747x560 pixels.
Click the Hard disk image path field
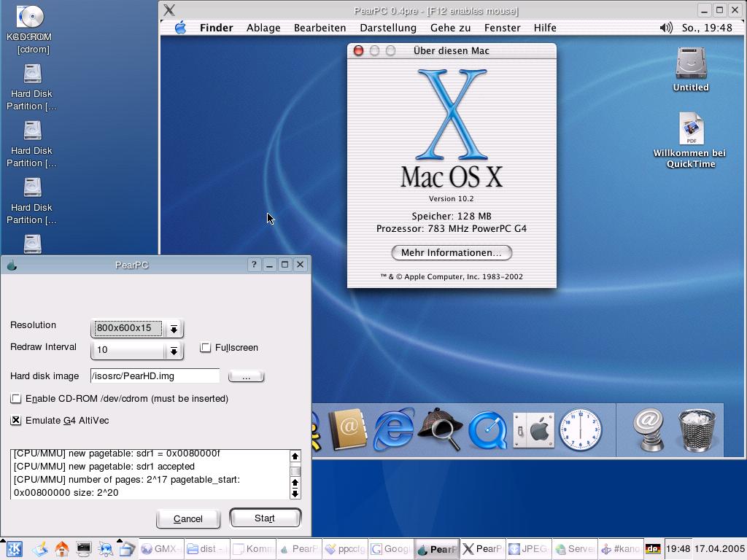155,376
